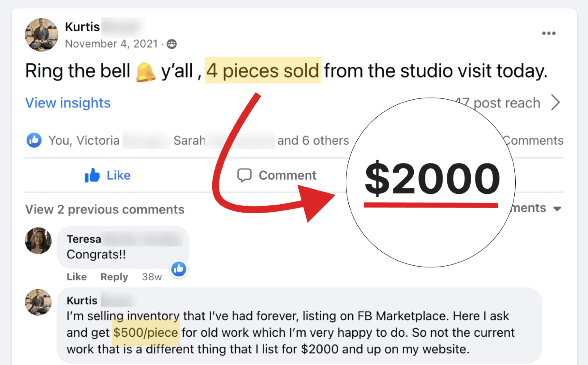Screen dimensions: 588x365
Task: Click the Comment speech bubble button
Action: [x=277, y=175]
